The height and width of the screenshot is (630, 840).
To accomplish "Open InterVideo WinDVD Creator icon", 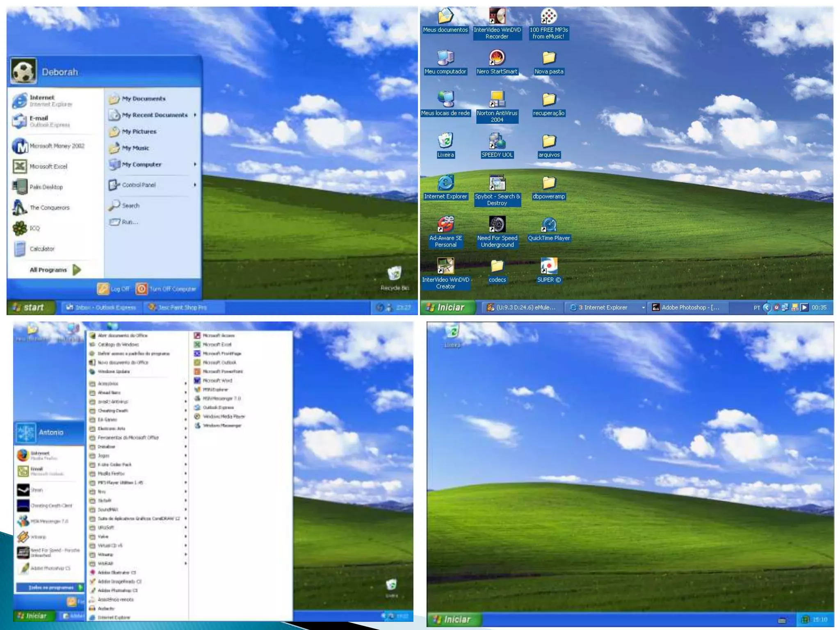I will pyautogui.click(x=445, y=267).
